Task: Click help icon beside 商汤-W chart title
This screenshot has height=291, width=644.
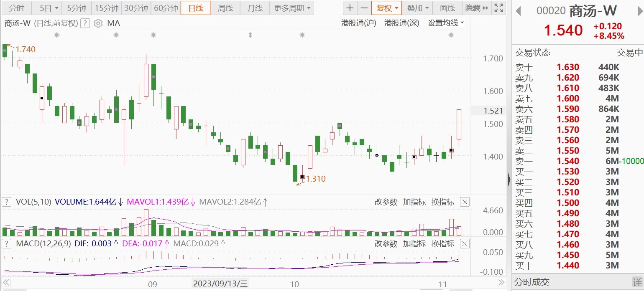Action: tap(85, 23)
